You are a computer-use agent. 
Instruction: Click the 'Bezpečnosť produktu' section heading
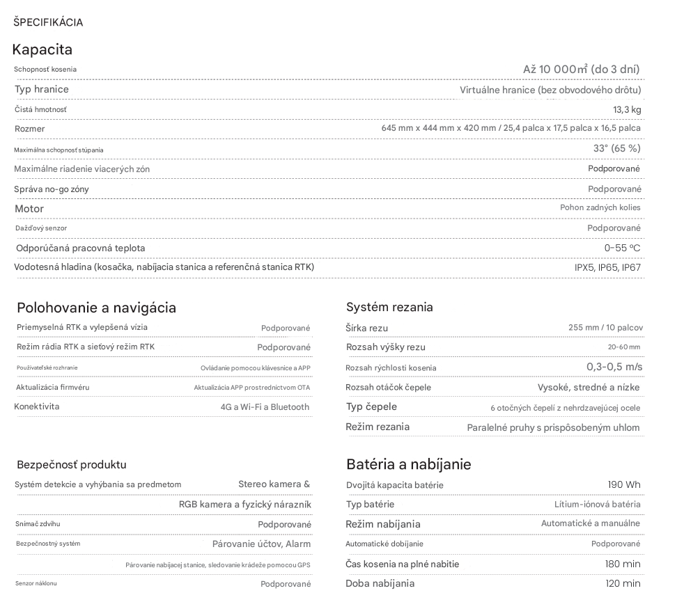pyautogui.click(x=71, y=464)
